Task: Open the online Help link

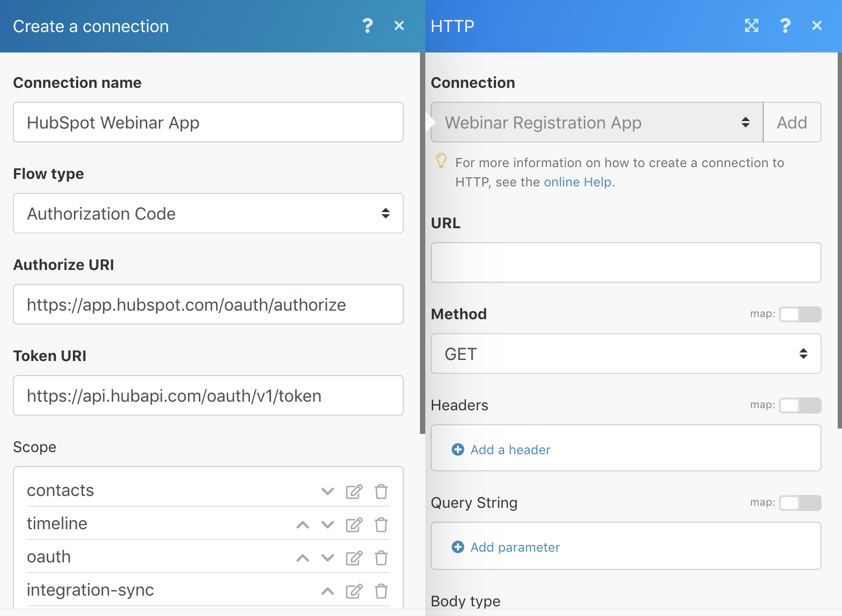Action: [x=577, y=182]
